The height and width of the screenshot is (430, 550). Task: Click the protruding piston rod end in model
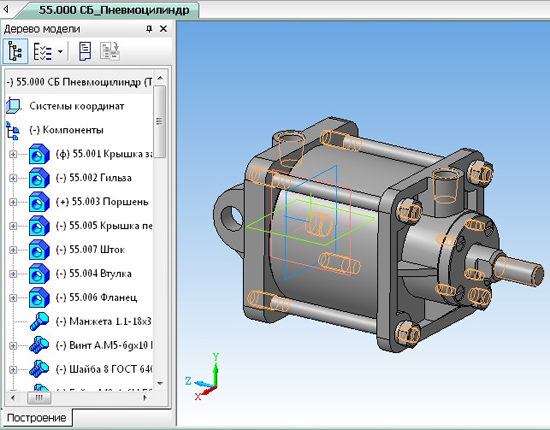pos(519,271)
